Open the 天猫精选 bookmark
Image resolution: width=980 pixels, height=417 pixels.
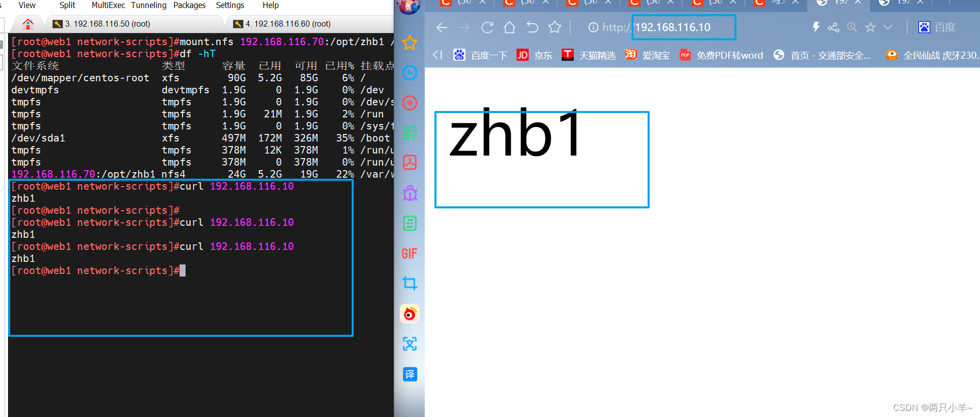click(589, 55)
